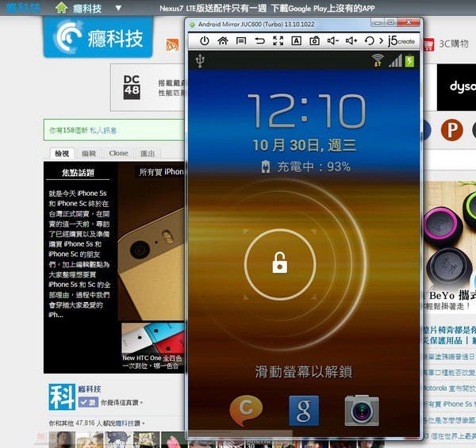Click the Plurk 'P' orange circle icon
The width and height of the screenshot is (476, 448).
tap(451, 130)
